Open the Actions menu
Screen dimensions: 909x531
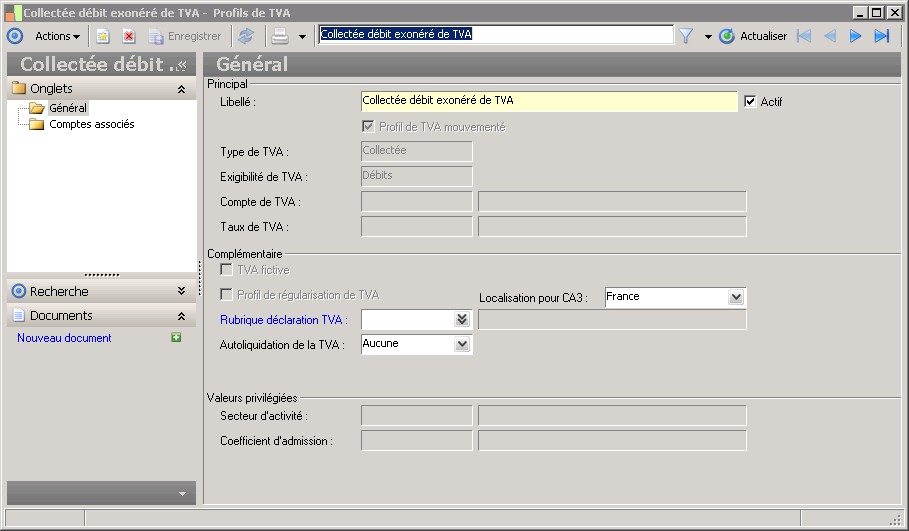pyautogui.click(x=57, y=36)
